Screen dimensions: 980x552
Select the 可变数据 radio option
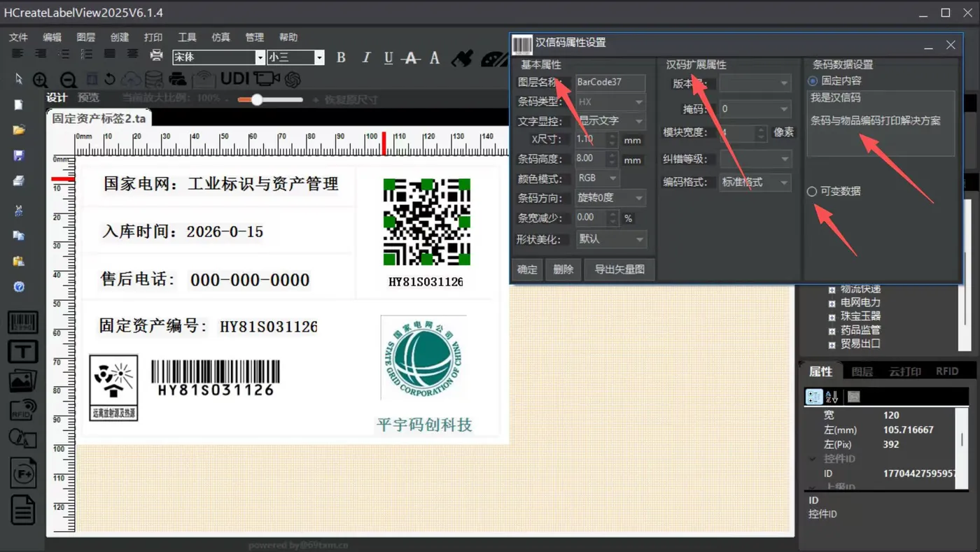812,191
